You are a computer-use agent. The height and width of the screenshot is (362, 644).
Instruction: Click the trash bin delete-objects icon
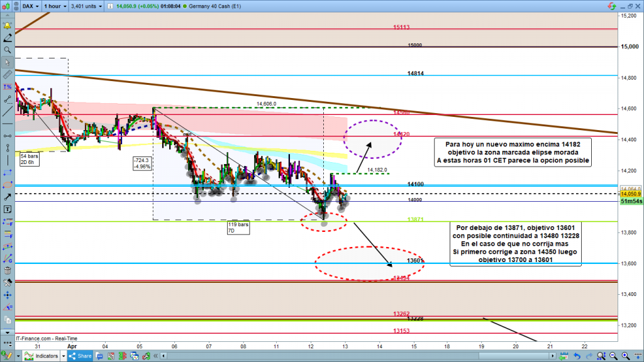coord(7,270)
